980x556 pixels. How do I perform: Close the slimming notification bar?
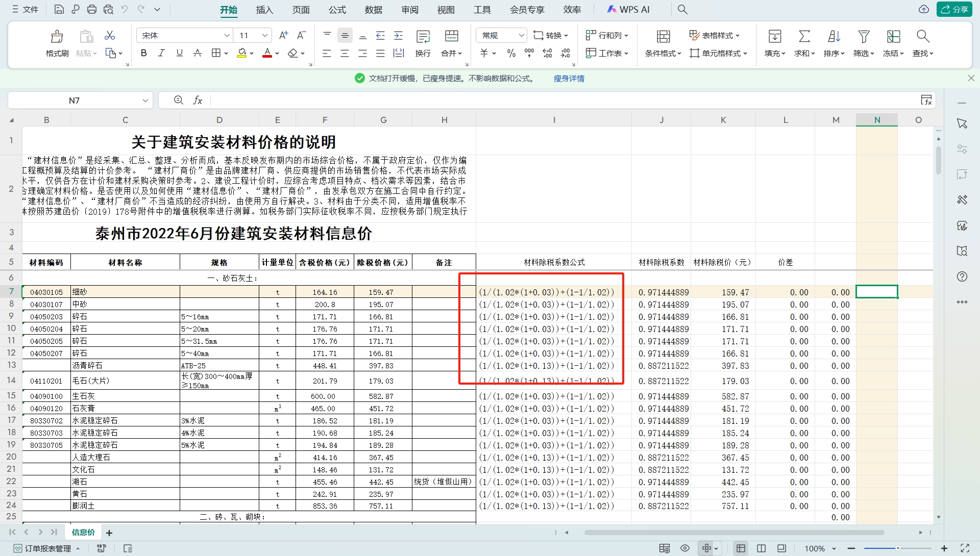(971, 78)
